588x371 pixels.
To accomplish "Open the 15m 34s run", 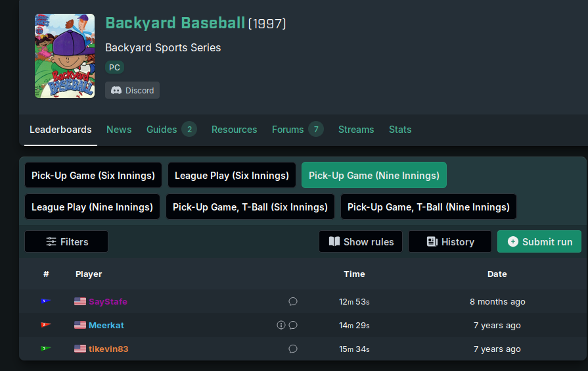I will pos(354,349).
